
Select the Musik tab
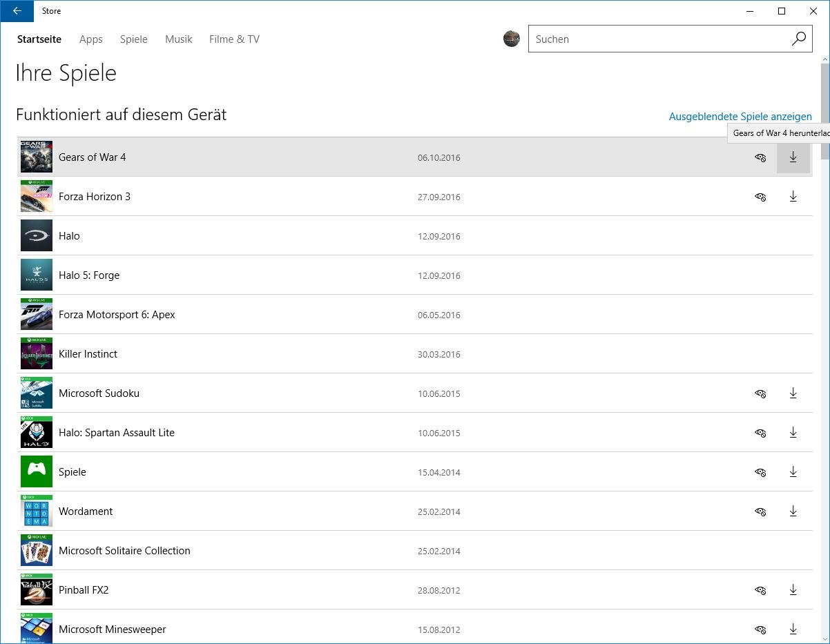click(178, 39)
